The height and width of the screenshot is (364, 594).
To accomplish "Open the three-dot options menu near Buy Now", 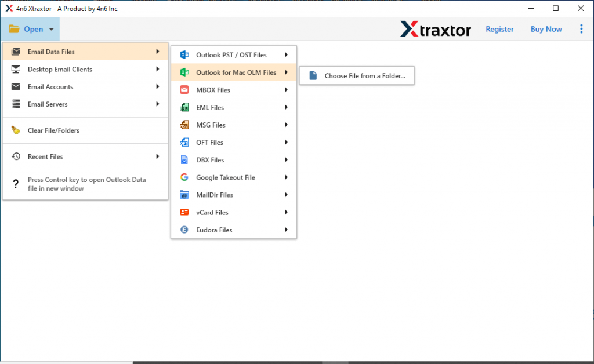I will pos(581,28).
